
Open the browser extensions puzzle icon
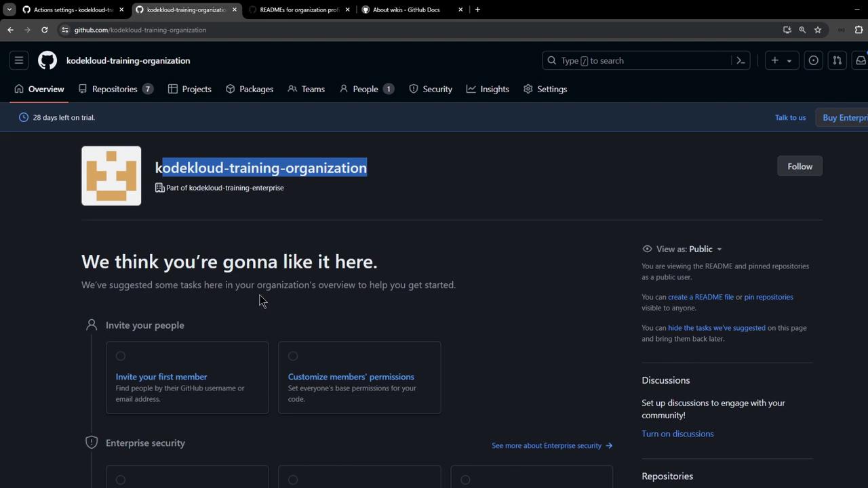point(859,30)
